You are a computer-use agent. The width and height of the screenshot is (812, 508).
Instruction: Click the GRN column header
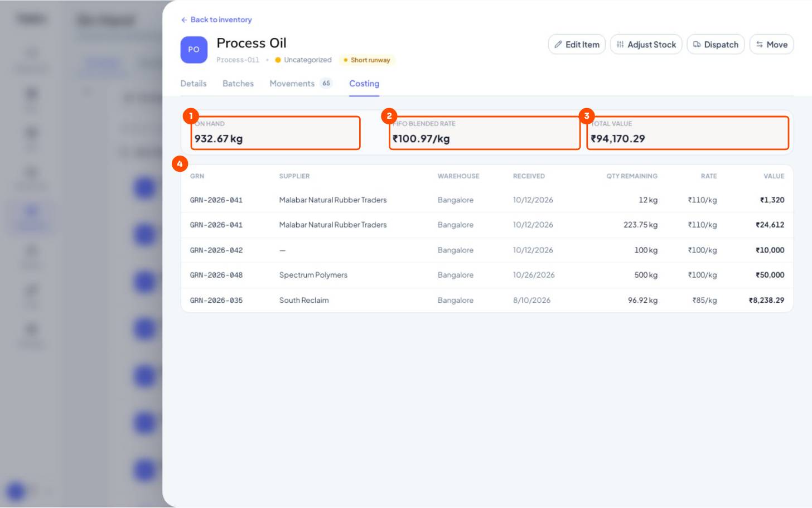(x=197, y=176)
